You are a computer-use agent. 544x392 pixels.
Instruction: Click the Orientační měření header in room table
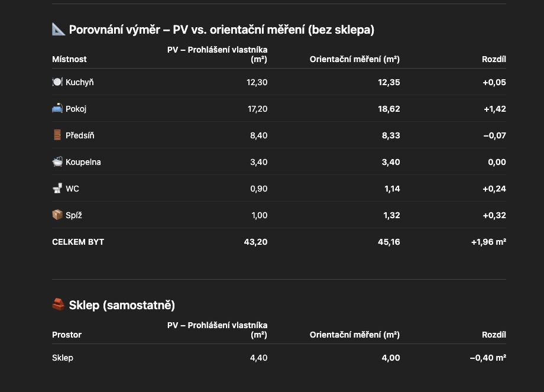(x=355, y=59)
